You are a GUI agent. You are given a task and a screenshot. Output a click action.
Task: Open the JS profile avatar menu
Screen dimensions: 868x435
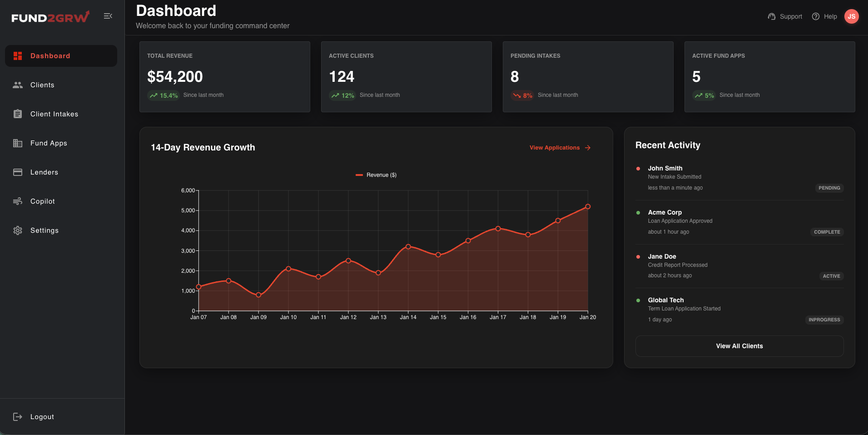852,16
